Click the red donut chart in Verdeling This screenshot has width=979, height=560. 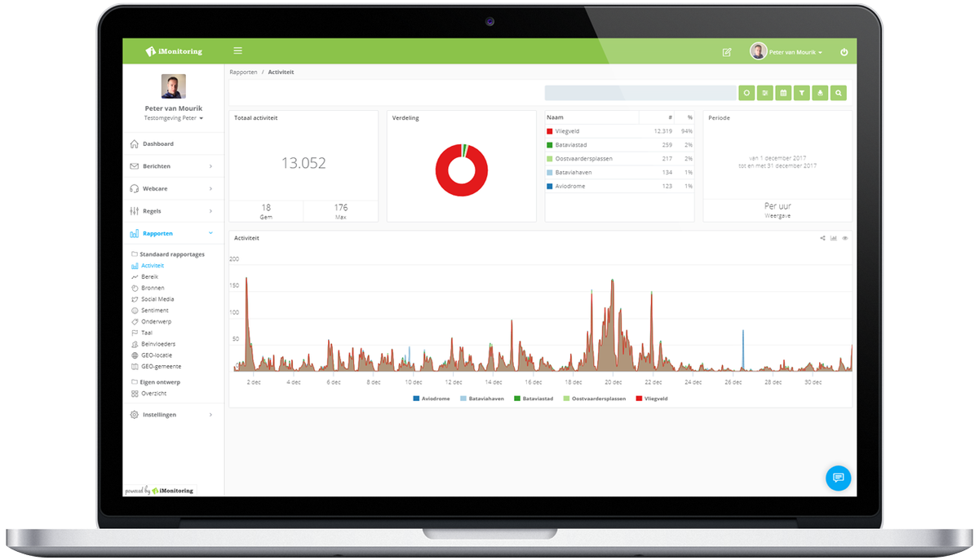[x=462, y=170]
